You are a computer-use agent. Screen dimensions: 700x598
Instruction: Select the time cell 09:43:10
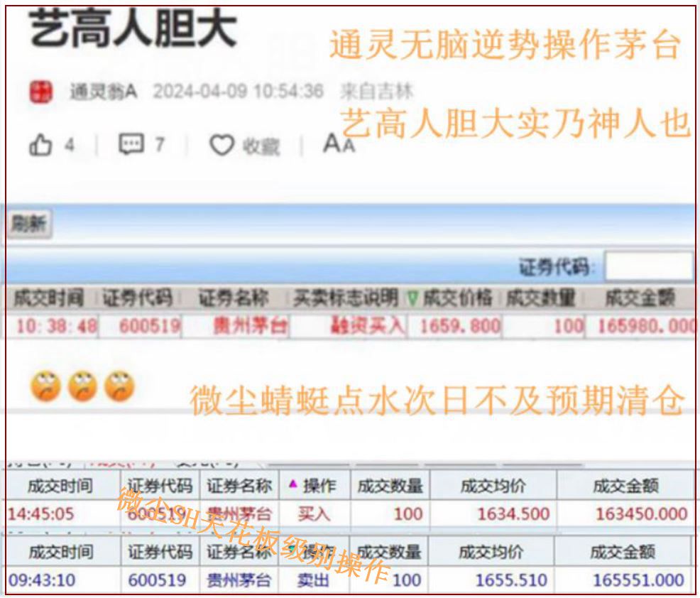pos(42,580)
